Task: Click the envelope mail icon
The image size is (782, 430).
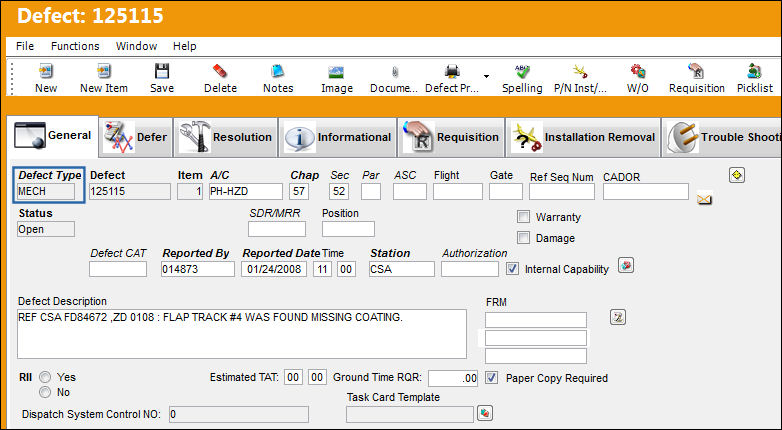Action: click(704, 199)
